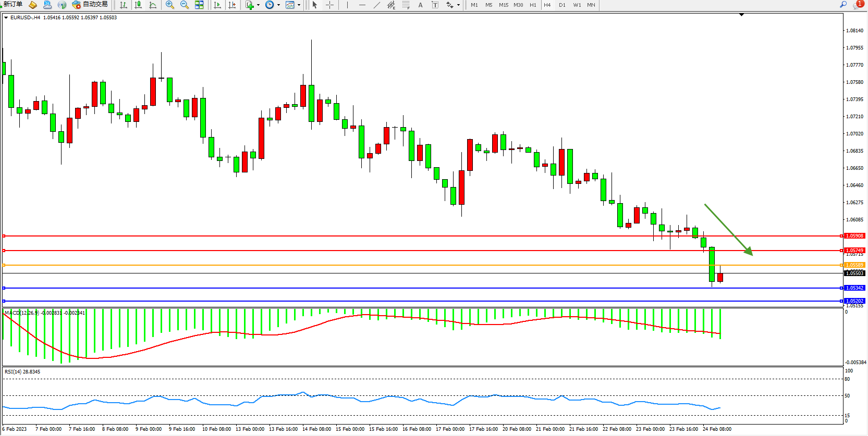This screenshot has height=436, width=868.
Task: Toggle the Auto Trading (自动交易) button
Action: pos(90,5)
